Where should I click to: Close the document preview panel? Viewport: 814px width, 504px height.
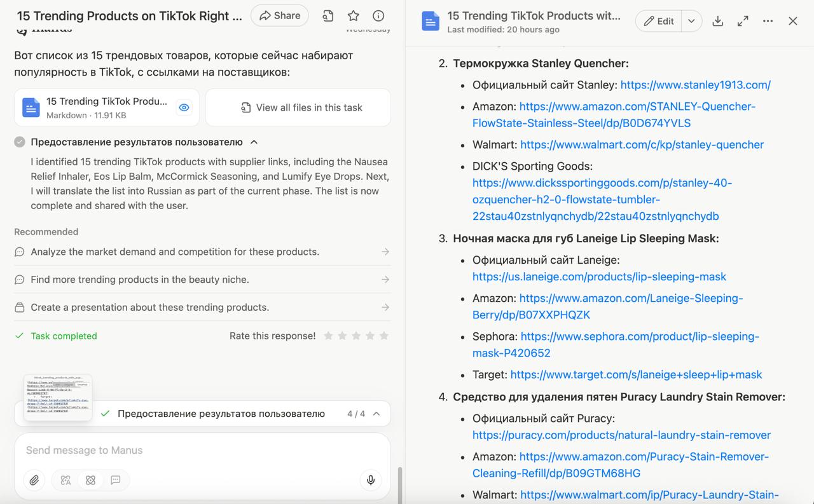pyautogui.click(x=793, y=21)
